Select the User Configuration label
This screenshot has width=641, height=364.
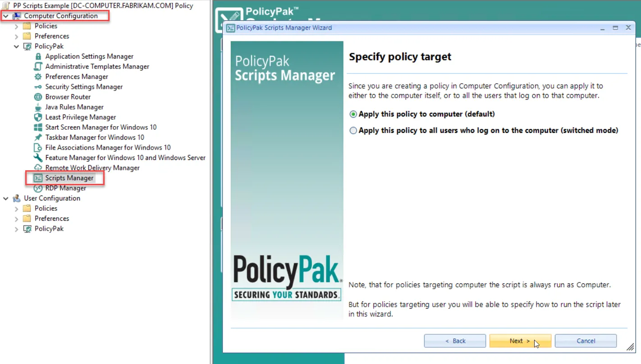(52, 198)
